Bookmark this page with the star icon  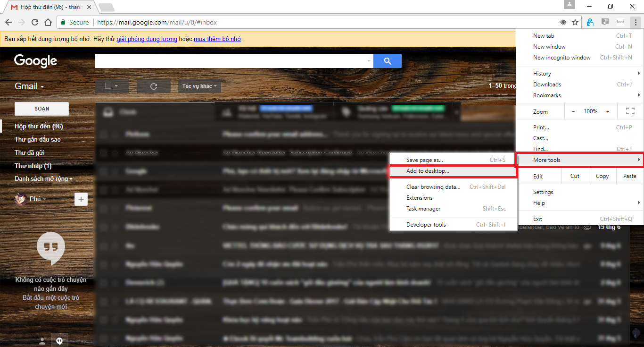pos(575,22)
